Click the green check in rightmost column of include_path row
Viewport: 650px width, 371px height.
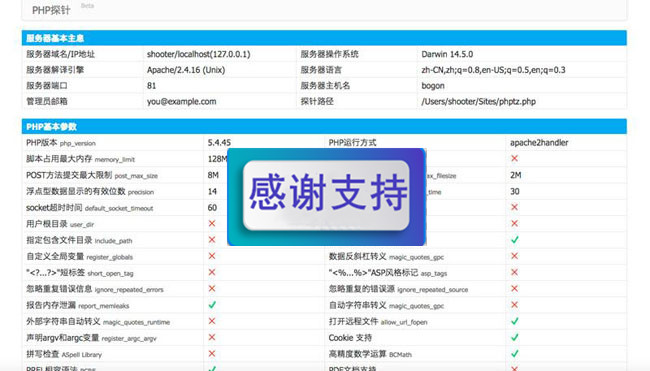(514, 240)
